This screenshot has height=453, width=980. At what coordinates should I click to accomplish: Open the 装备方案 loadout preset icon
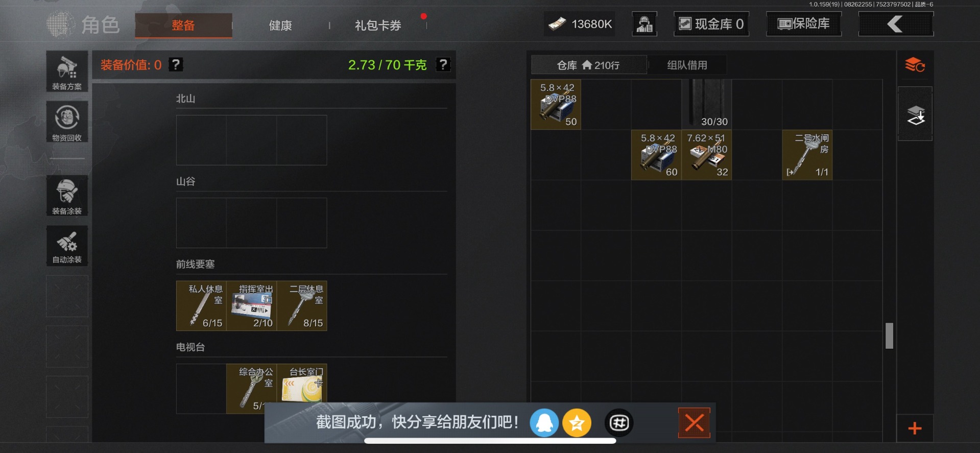(67, 71)
